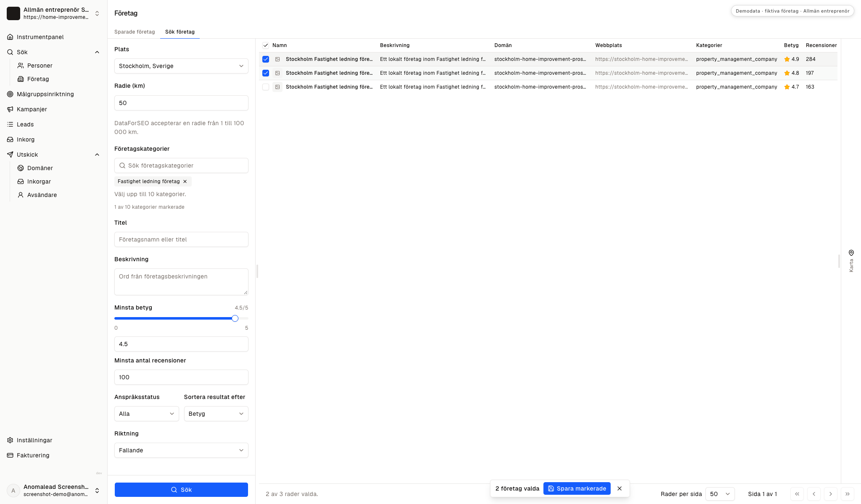The image size is (861, 504).
Task: Uncheck the company row with 284 reviews
Action: [x=266, y=59]
